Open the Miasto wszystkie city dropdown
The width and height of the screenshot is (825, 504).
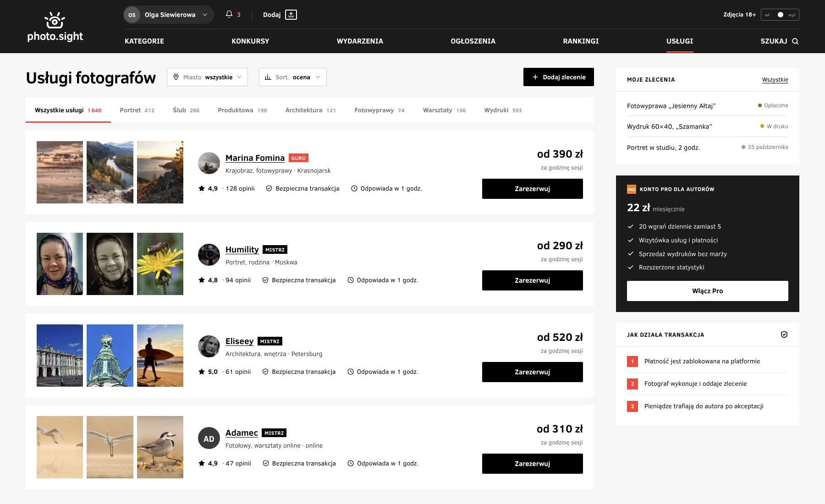point(207,77)
